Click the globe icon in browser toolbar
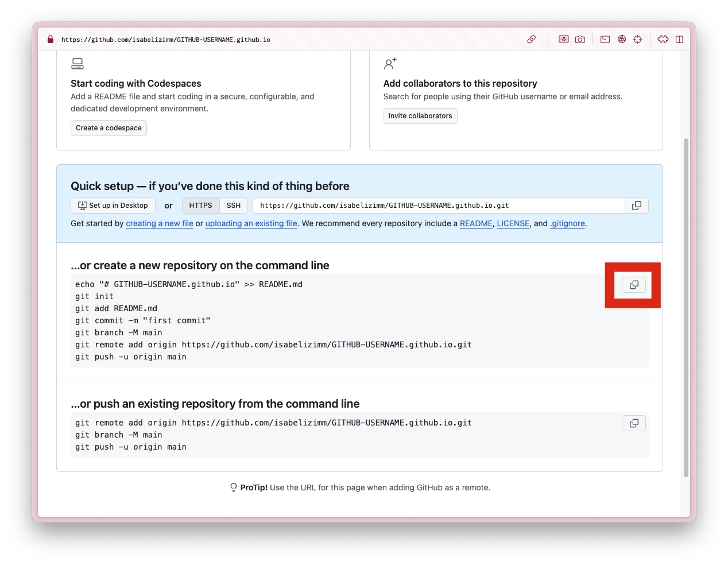Screen dimensions: 728x565 pyautogui.click(x=621, y=40)
